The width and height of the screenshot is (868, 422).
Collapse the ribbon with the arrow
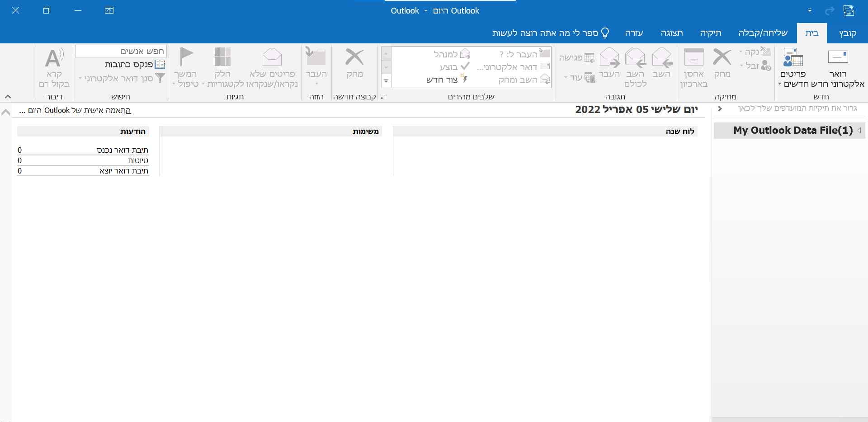(x=8, y=97)
